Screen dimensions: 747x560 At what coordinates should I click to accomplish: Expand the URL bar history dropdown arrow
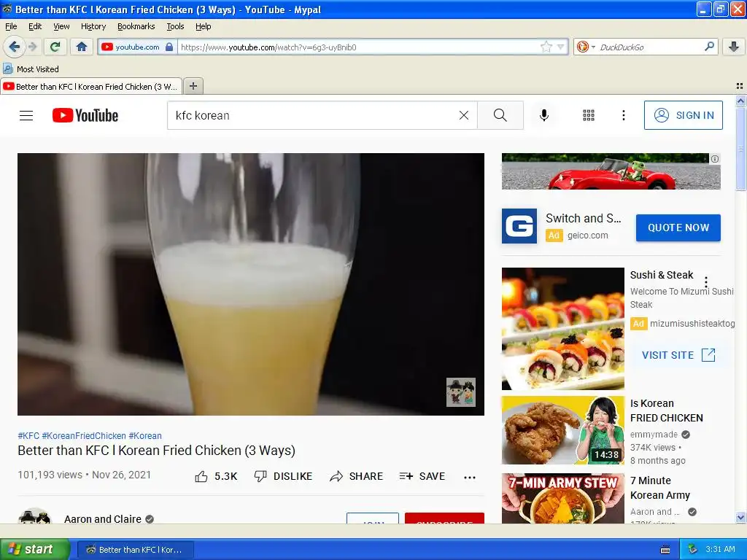561,47
